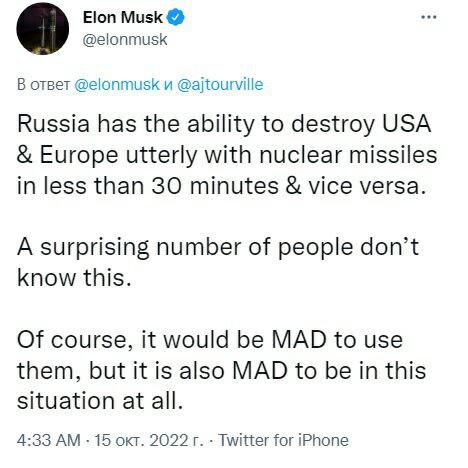Screen dimensions: 468x468
Task: Click the blue verified checkmark badge
Action: [175, 17]
